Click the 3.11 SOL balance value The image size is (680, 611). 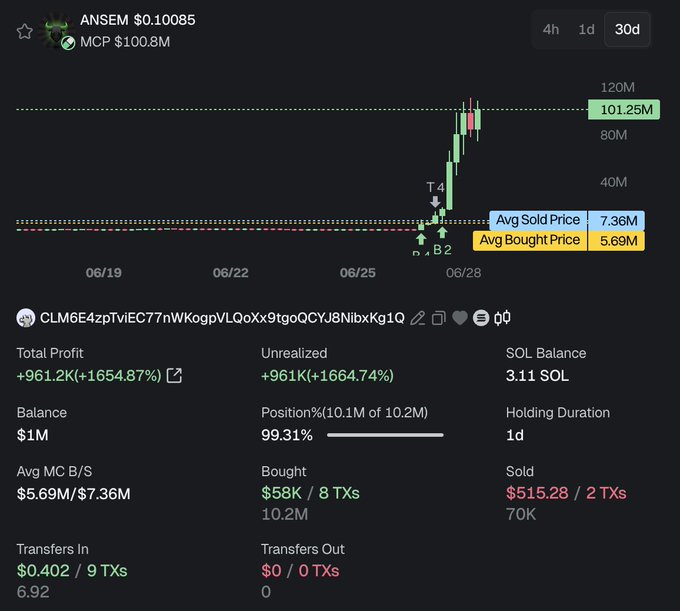click(x=537, y=376)
